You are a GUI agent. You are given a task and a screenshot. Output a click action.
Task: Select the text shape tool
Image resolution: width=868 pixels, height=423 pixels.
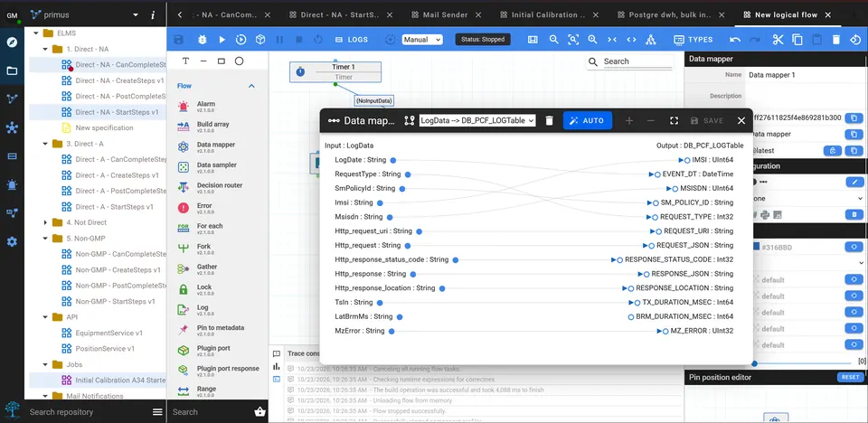coord(185,61)
